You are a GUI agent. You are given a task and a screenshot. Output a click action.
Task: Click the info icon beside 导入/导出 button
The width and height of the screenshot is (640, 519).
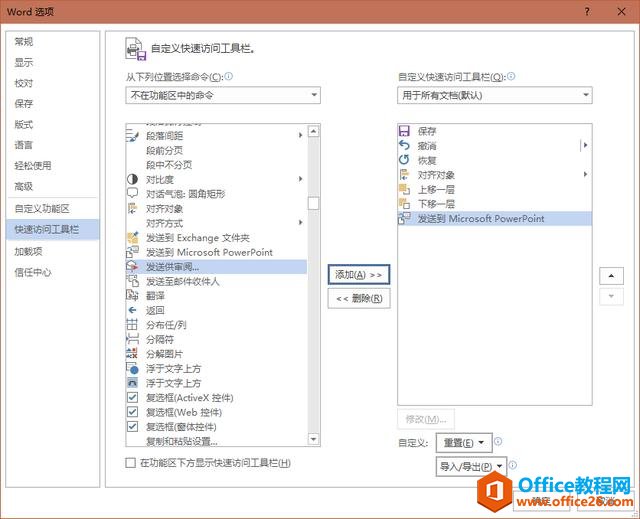click(513, 465)
